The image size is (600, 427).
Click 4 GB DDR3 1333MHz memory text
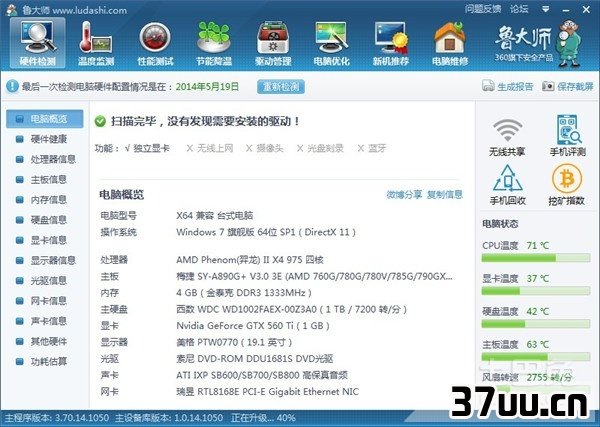click(244, 293)
